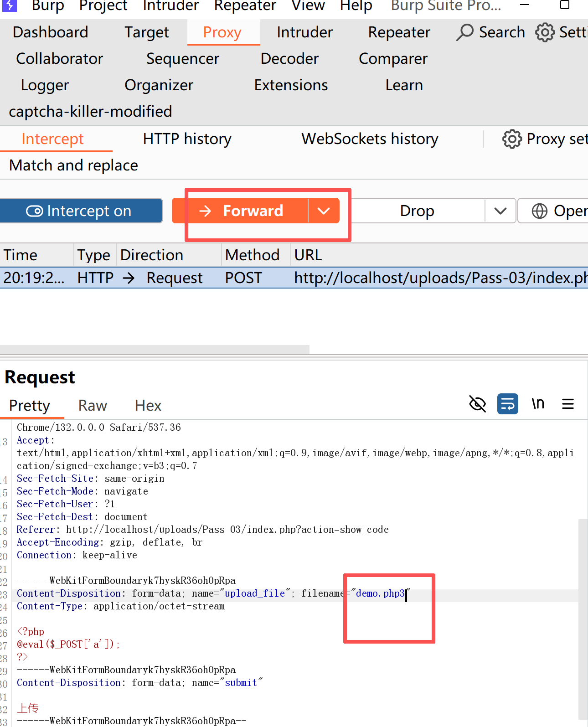Click the upload_file name value
Screen dimensions: 588x727
(x=255, y=593)
